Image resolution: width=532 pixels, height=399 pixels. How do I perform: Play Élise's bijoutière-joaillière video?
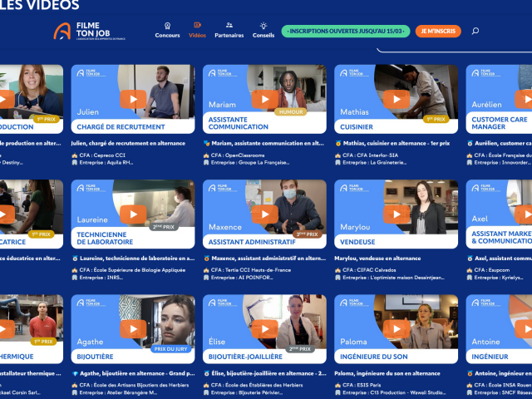pyautogui.click(x=264, y=329)
